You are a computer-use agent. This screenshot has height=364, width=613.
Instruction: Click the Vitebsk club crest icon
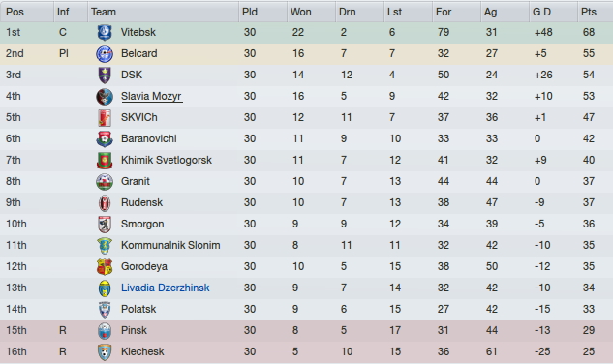click(105, 33)
